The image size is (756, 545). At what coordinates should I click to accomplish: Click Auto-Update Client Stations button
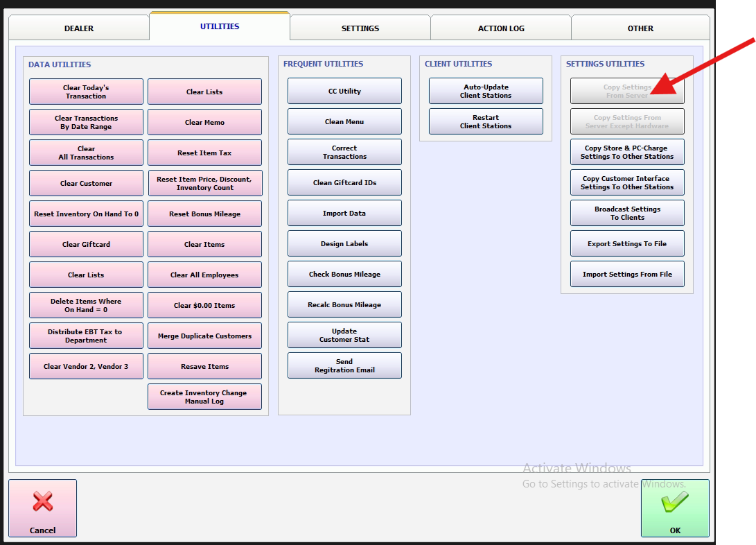click(x=486, y=91)
